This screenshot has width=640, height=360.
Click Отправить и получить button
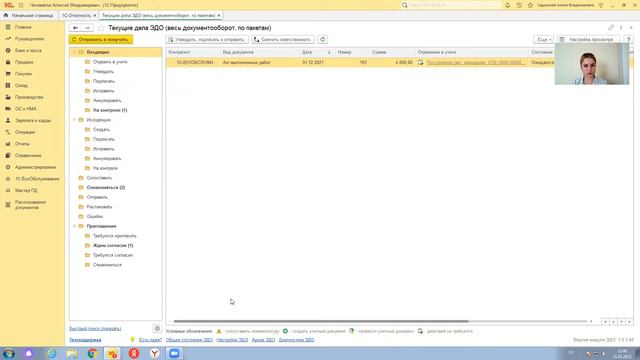(101, 40)
